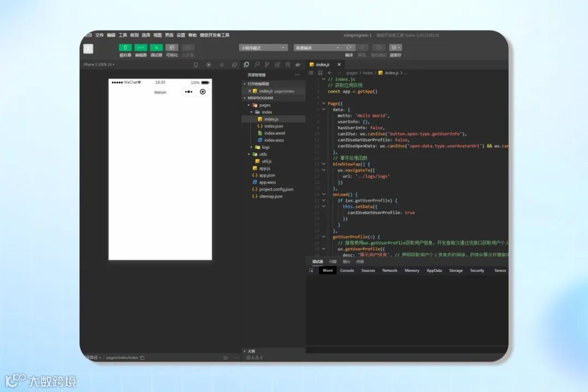The height and width of the screenshot is (392, 588).
Task: Select the Security devtools tab
Action: click(x=477, y=270)
